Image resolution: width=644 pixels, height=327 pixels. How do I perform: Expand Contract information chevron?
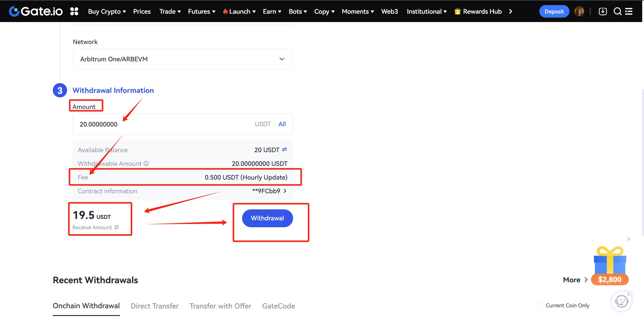coord(285,191)
